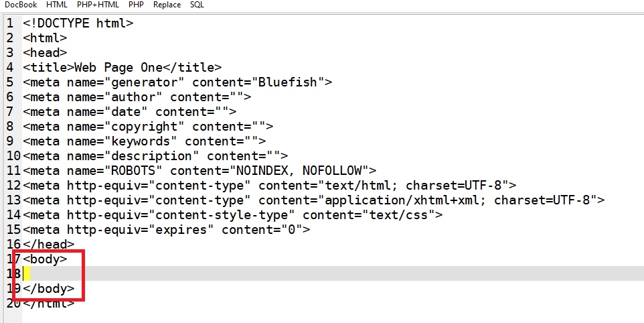
Task: Click line number 16 in the gutter
Action: [x=13, y=244]
